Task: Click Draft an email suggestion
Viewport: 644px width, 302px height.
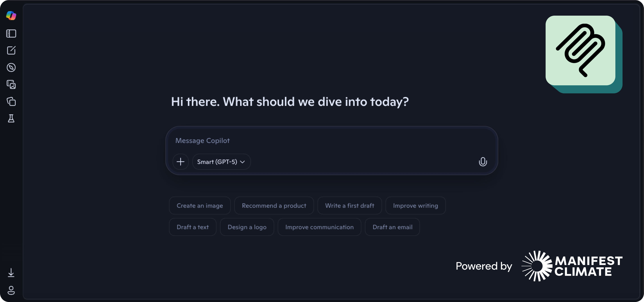Action: click(392, 227)
